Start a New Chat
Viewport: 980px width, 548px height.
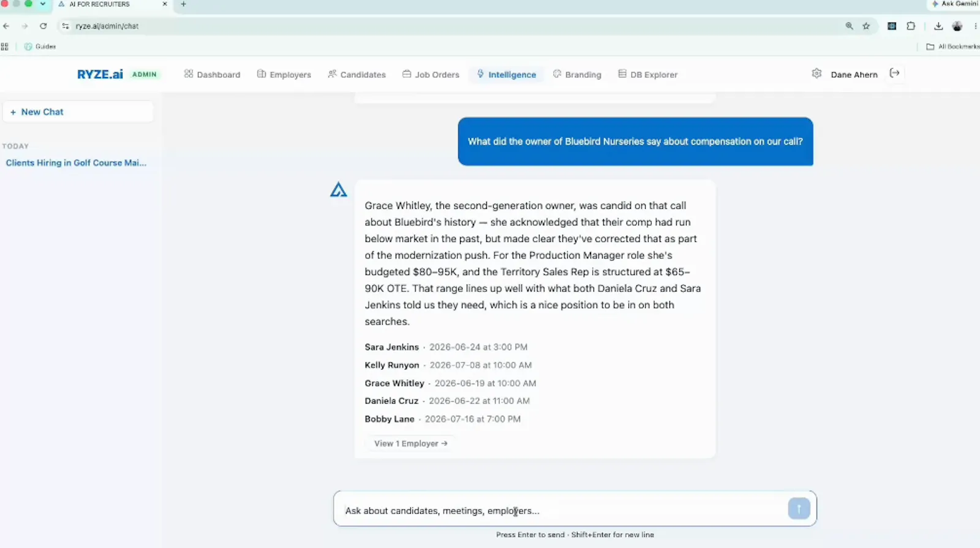click(78, 112)
